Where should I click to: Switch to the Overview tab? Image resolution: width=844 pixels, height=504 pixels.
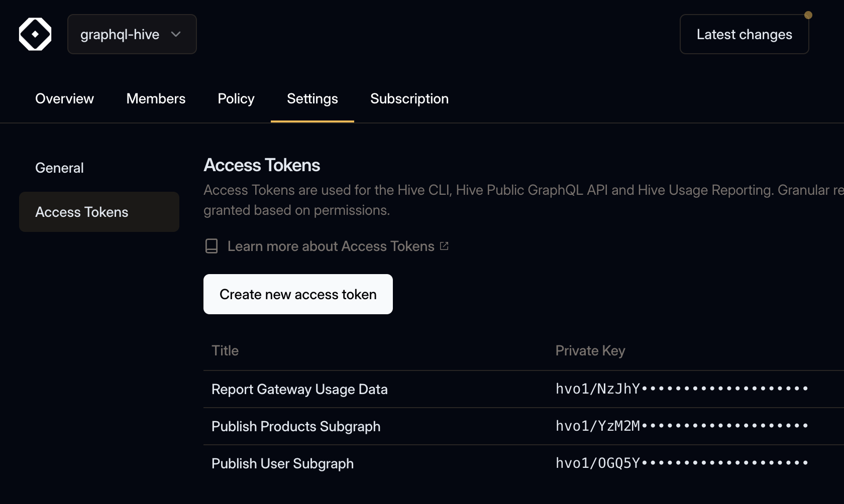[x=64, y=98]
